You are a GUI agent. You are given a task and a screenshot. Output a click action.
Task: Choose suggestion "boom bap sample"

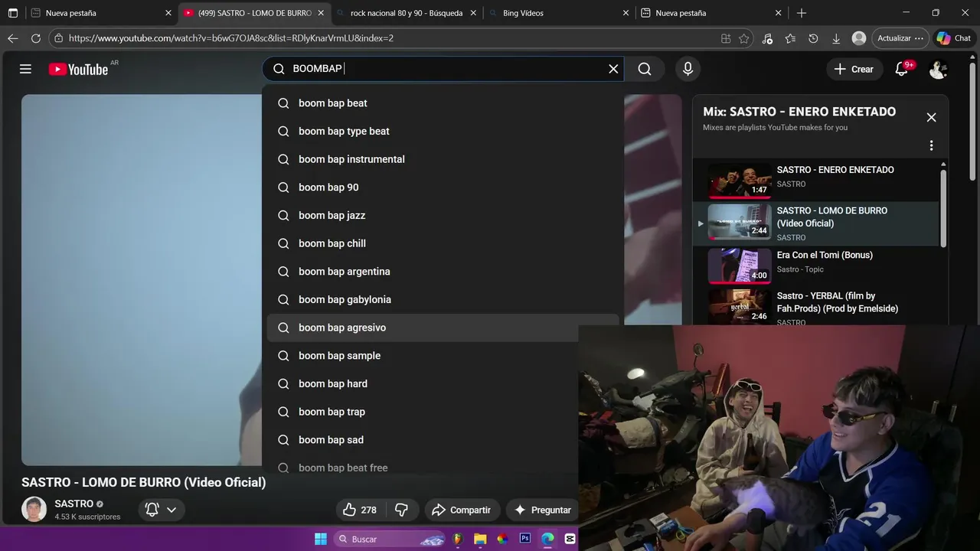[443, 356]
